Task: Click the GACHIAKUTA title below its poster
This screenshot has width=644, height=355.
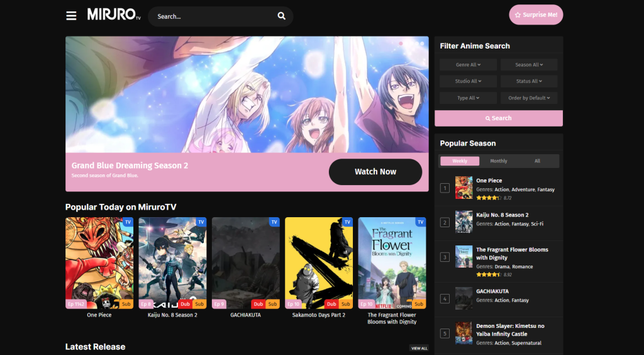Action: tap(246, 315)
